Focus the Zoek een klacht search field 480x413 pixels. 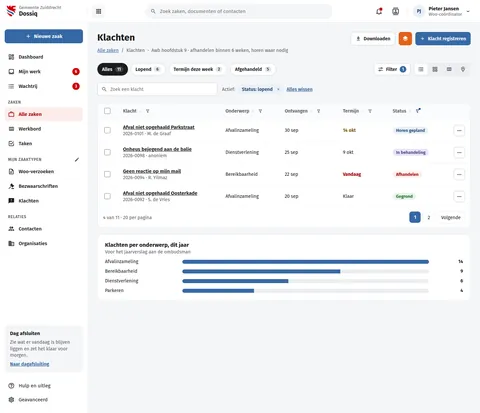(157, 89)
